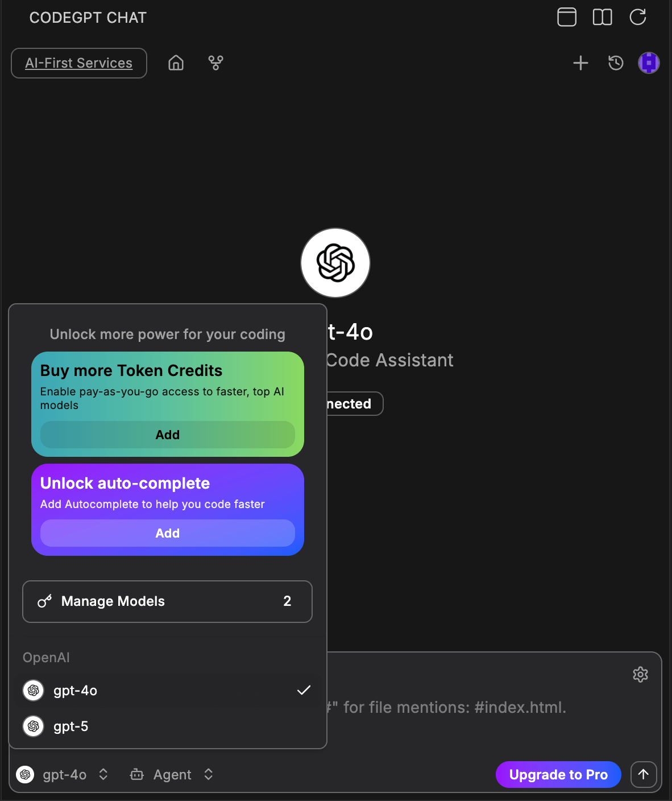Start a new chat with the plus icon
The image size is (672, 801).
click(580, 63)
